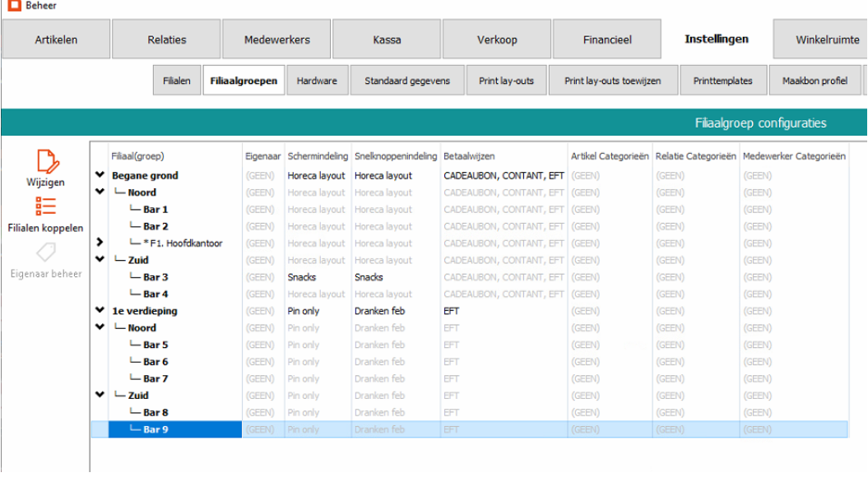Collapse Noord under Begane grond
Image resolution: width=868 pixels, height=482 pixels.
coord(100,192)
